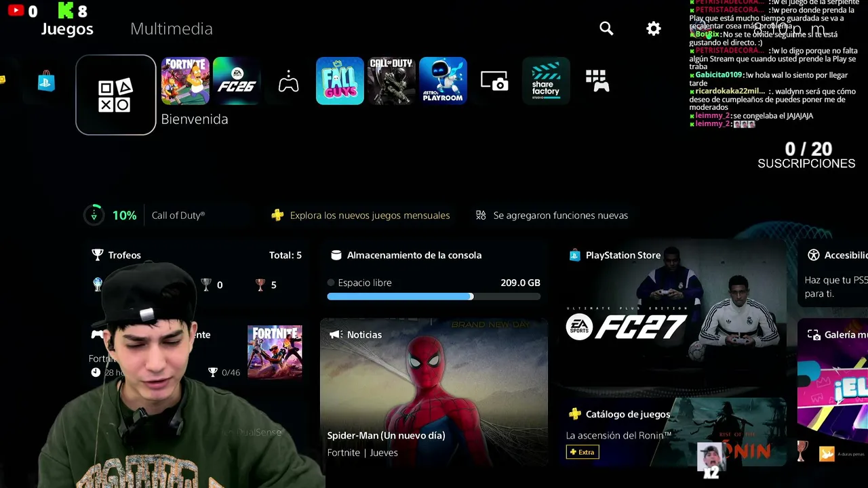868x488 pixels.
Task: Open the Share Factory Studio tile
Action: tap(546, 81)
